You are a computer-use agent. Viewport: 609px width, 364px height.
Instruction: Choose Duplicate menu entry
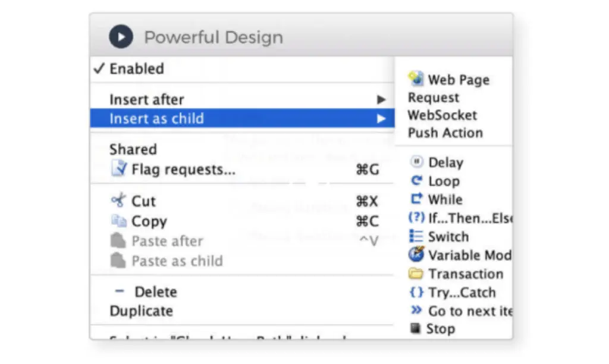(x=141, y=310)
